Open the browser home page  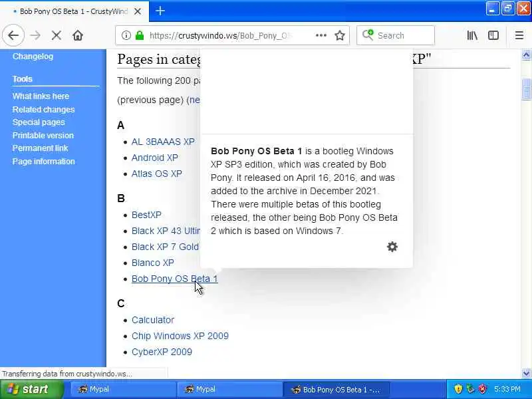point(78,35)
